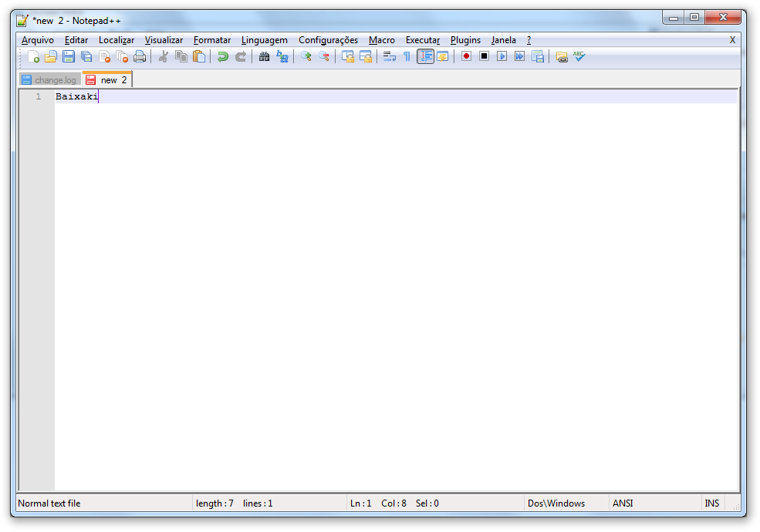Cut selection with the scissors icon
760x532 pixels.
164,57
